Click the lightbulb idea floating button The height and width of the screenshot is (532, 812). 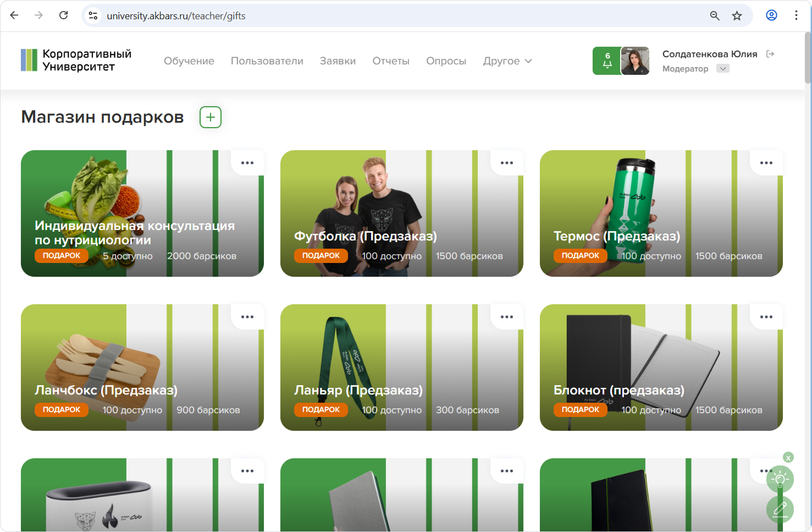tap(780, 479)
